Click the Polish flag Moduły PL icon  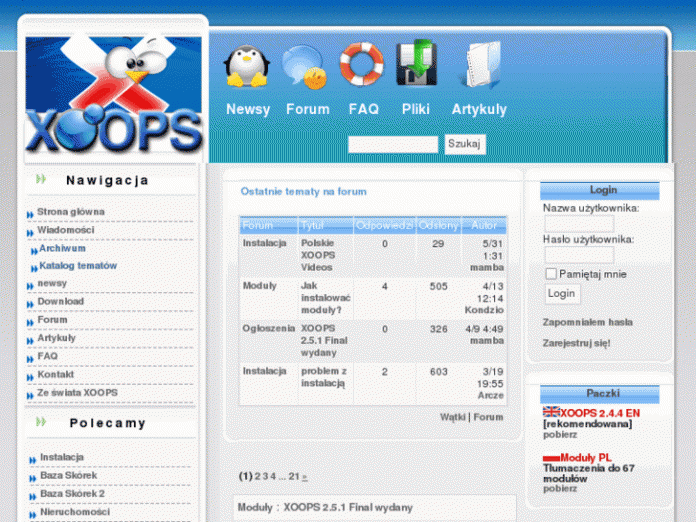pos(551,457)
